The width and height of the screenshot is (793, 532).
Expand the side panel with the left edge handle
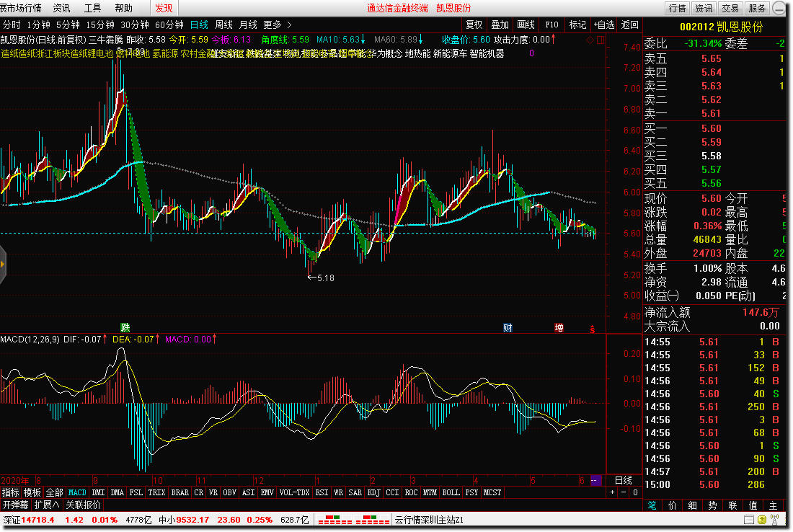3,264
